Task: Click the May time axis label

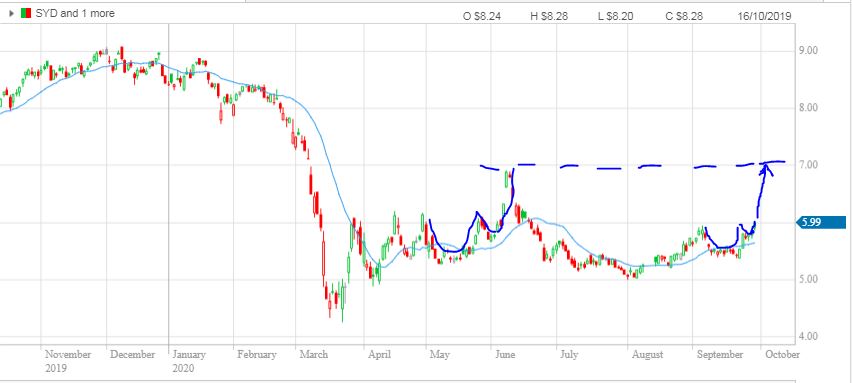Action: pyautogui.click(x=440, y=355)
